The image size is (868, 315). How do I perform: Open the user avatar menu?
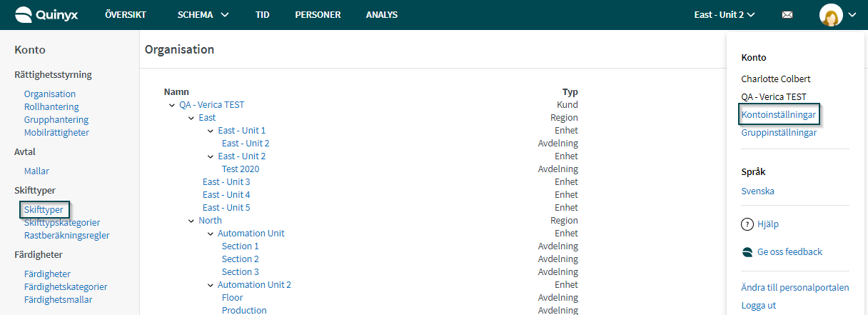(829, 14)
